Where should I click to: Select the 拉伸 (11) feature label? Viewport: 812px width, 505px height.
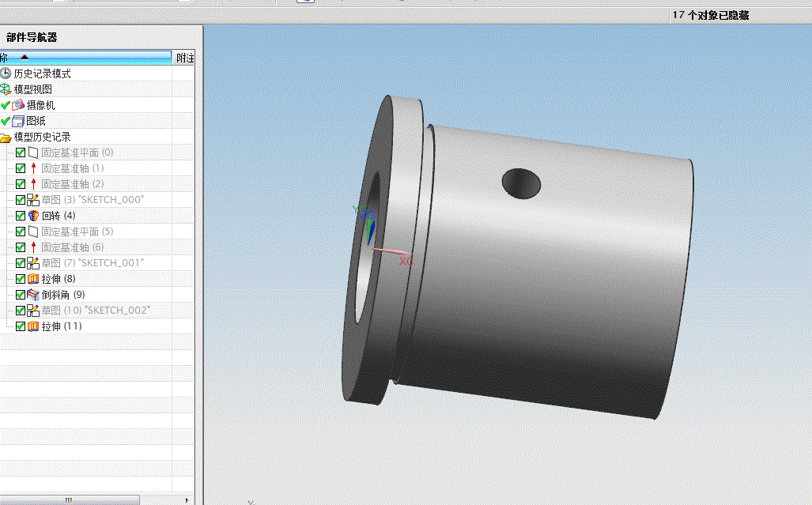coord(62,326)
